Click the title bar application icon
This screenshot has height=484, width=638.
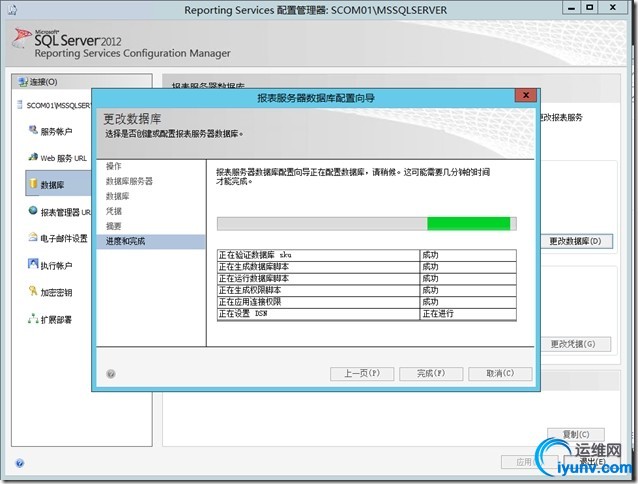(x=12, y=10)
